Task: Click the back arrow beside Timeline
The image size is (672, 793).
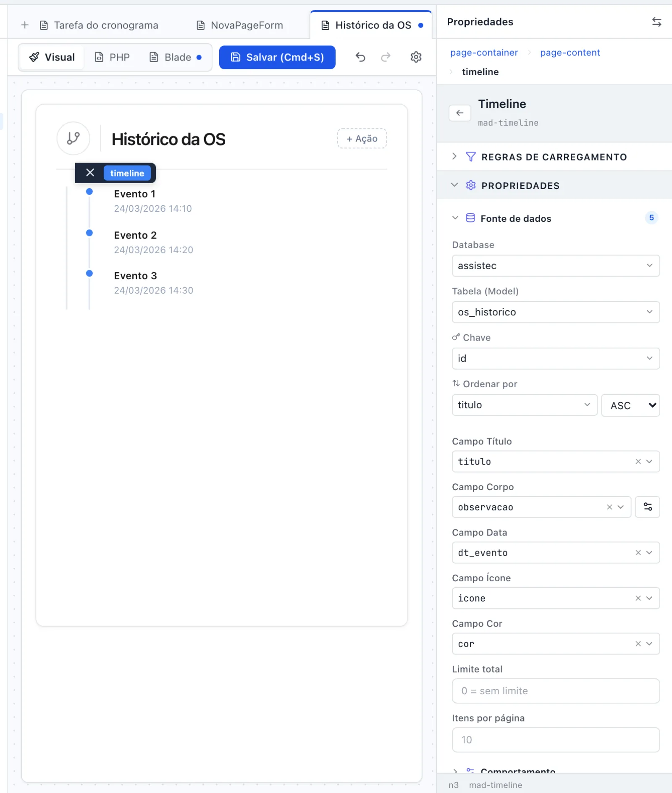Action: click(x=460, y=113)
